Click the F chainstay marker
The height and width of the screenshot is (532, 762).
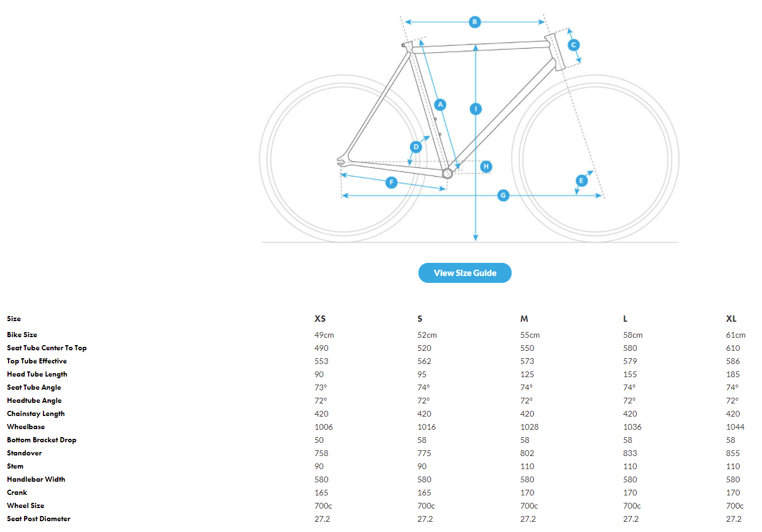[x=392, y=182]
